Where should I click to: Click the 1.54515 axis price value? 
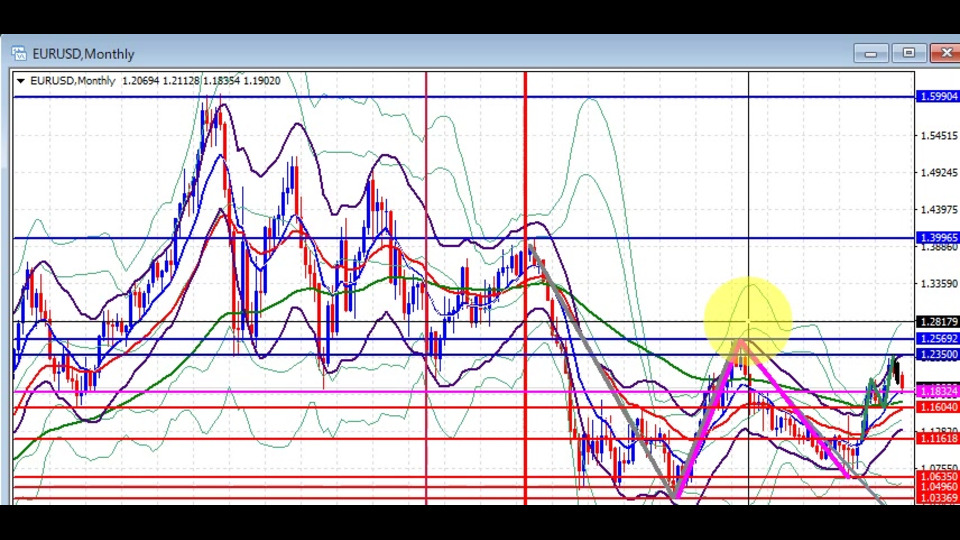pyautogui.click(x=939, y=135)
